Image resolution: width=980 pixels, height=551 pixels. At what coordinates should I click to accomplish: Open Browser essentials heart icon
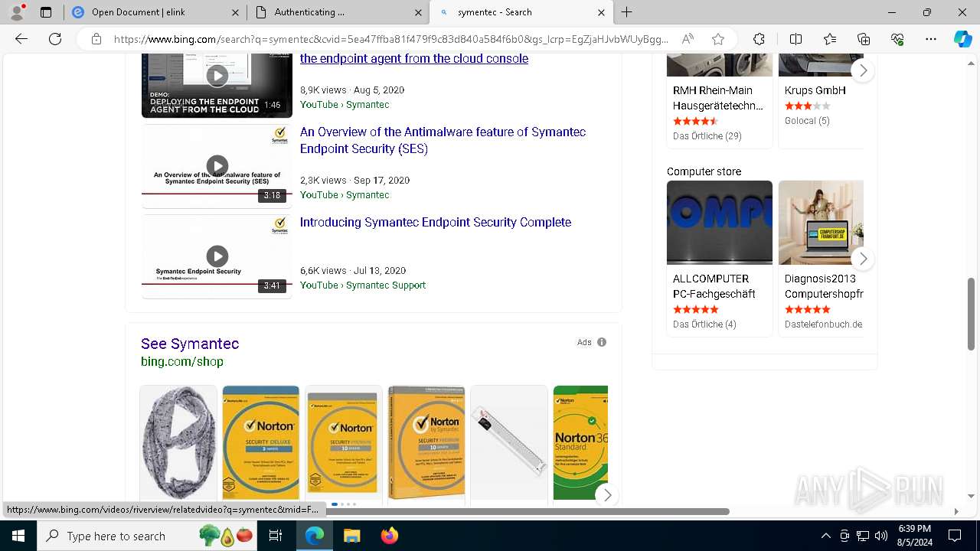897,39
